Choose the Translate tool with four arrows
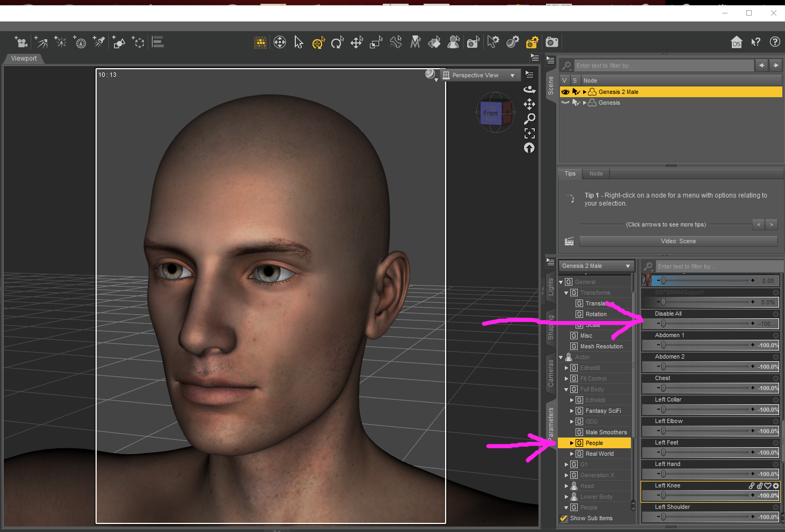Viewport: 785px width, 532px height. click(x=357, y=42)
